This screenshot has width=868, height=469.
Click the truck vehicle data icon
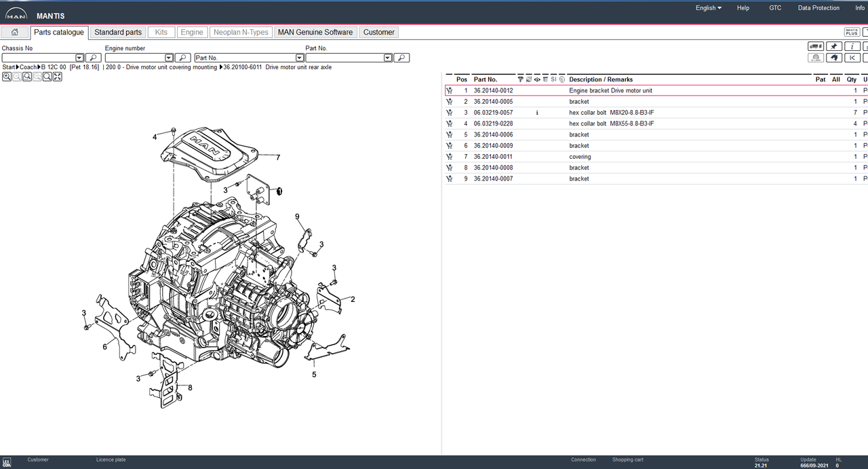pos(816,46)
